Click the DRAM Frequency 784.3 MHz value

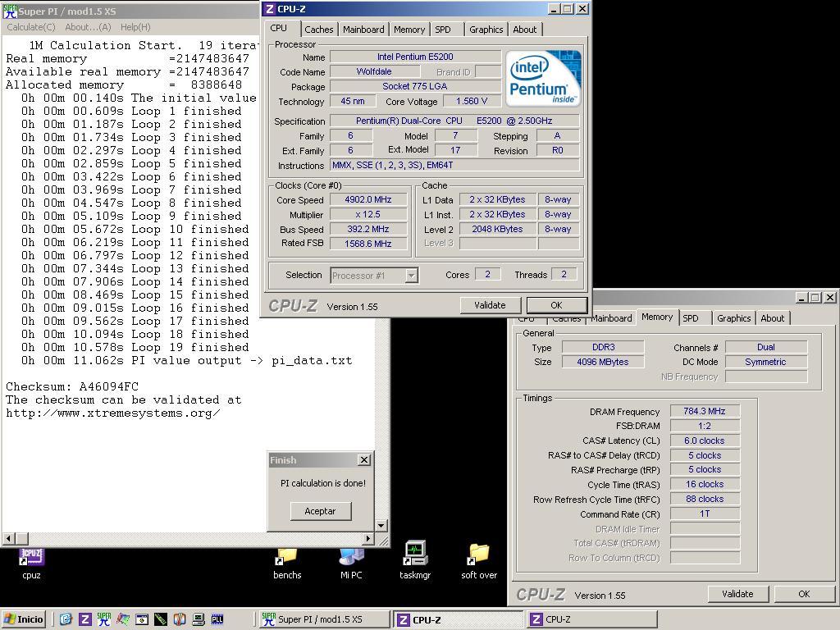pos(705,412)
